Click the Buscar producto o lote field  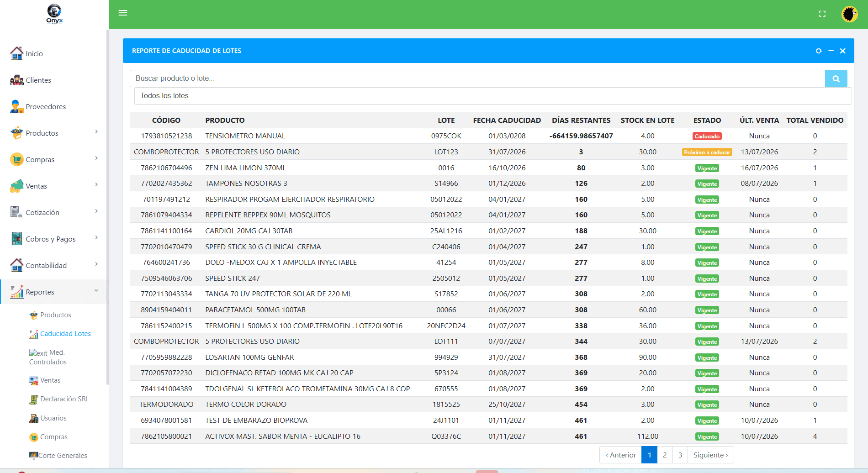pyautogui.click(x=477, y=79)
